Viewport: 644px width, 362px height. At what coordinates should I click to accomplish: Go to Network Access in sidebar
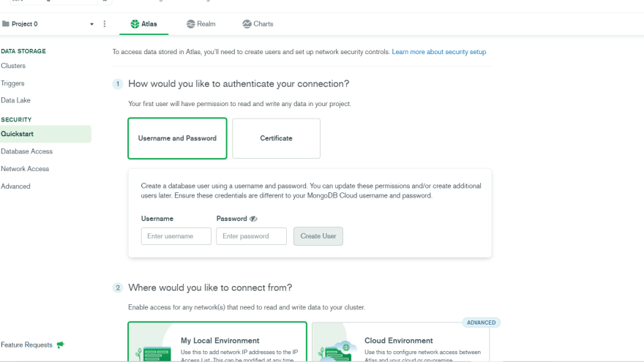pos(25,169)
